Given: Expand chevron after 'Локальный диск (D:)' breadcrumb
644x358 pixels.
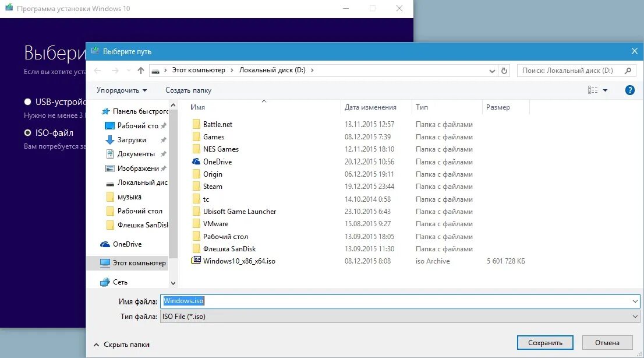Looking at the screenshot, I should point(312,71).
